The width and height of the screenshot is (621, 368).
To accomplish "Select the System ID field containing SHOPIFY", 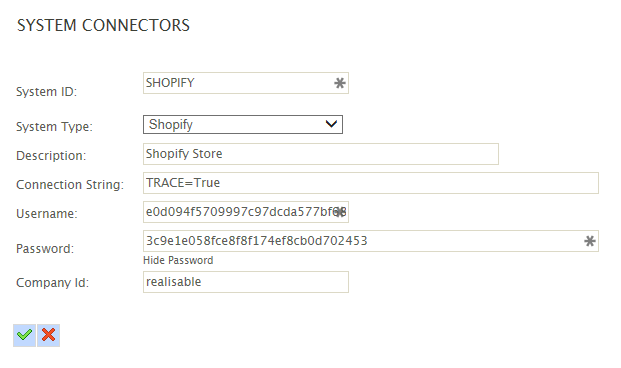I will [x=246, y=83].
